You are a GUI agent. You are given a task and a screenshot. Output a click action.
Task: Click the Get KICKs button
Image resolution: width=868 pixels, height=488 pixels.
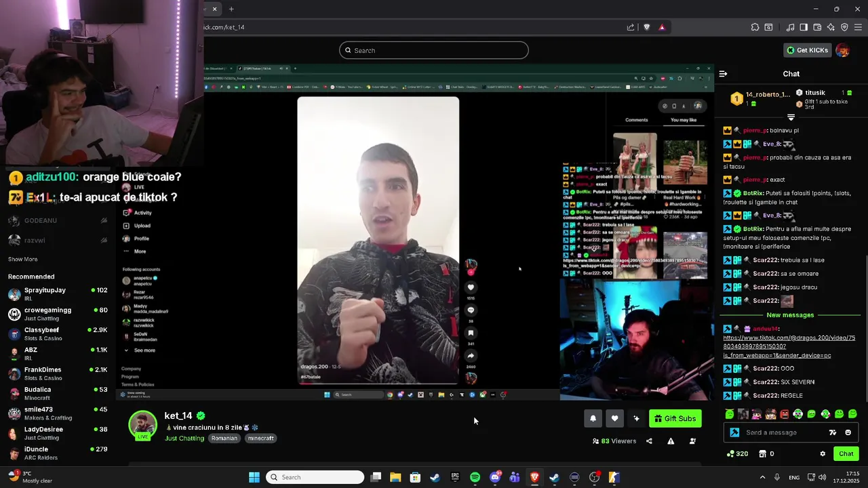(x=807, y=50)
